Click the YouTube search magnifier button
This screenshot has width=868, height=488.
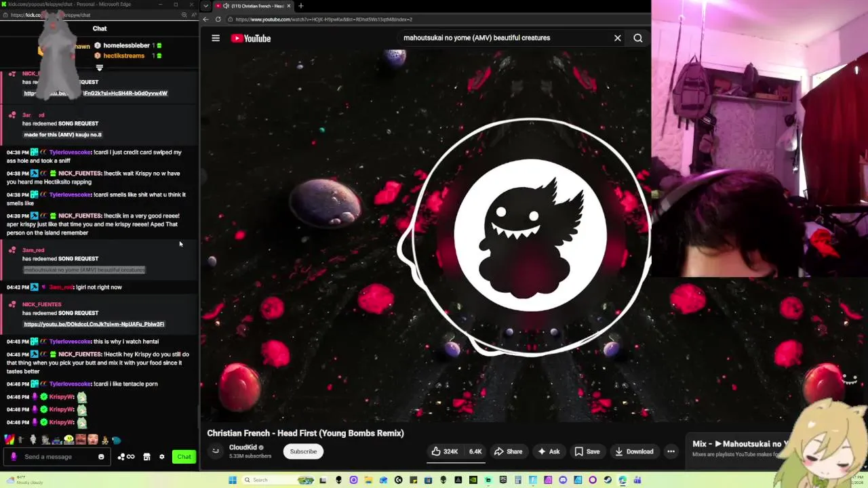[638, 38]
